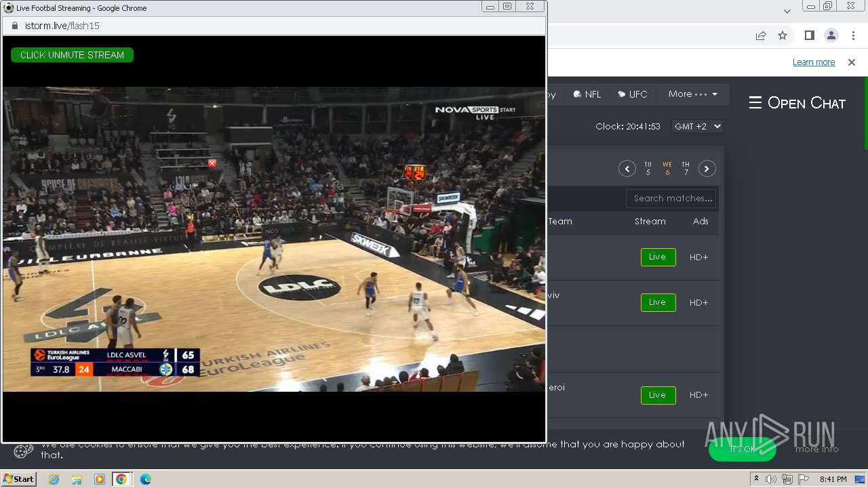Click the Ads column header
Screen dimensions: 868x488
pos(701,222)
